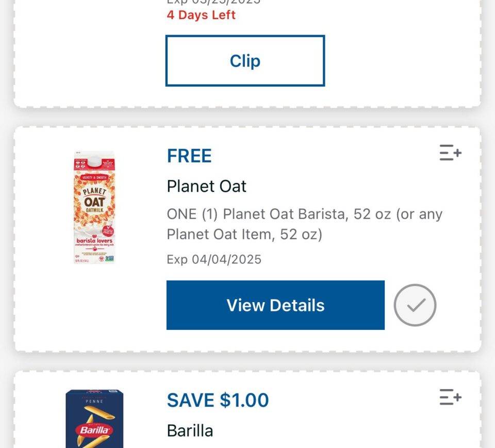Image resolution: width=495 pixels, height=448 pixels.
Task: Tap the Planet Oat oatmilk carton image
Action: tap(94, 208)
